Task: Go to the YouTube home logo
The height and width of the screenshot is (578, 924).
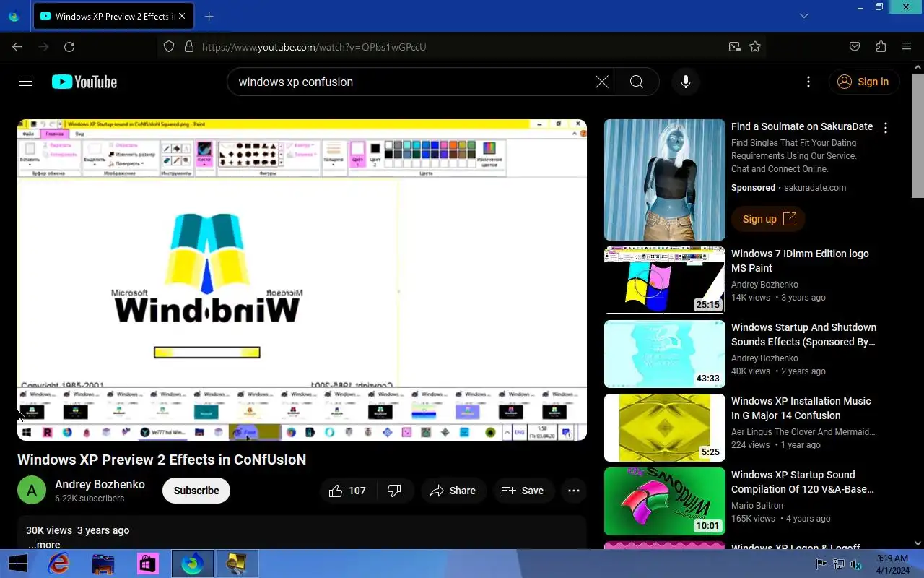Action: (x=84, y=82)
